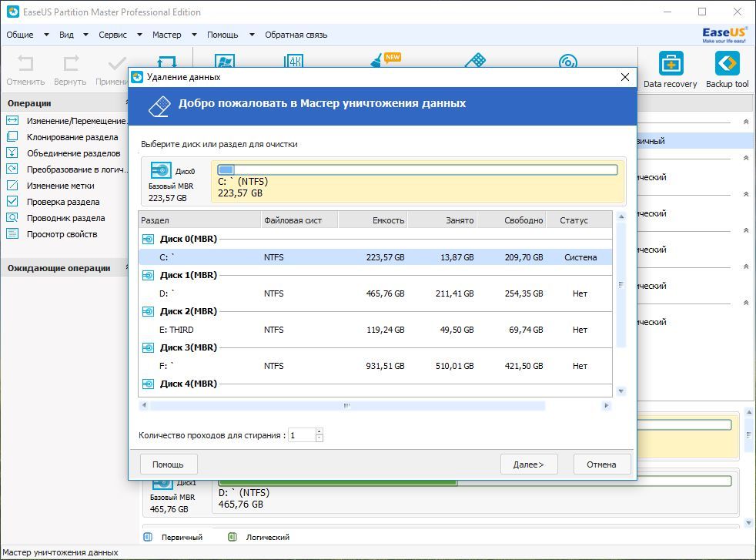Click the Undo (Отменить) toolbar icon

(x=25, y=70)
